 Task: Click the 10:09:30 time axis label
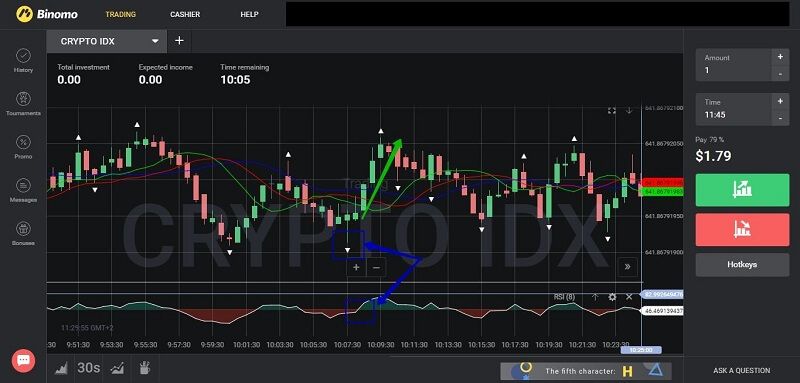coord(381,345)
